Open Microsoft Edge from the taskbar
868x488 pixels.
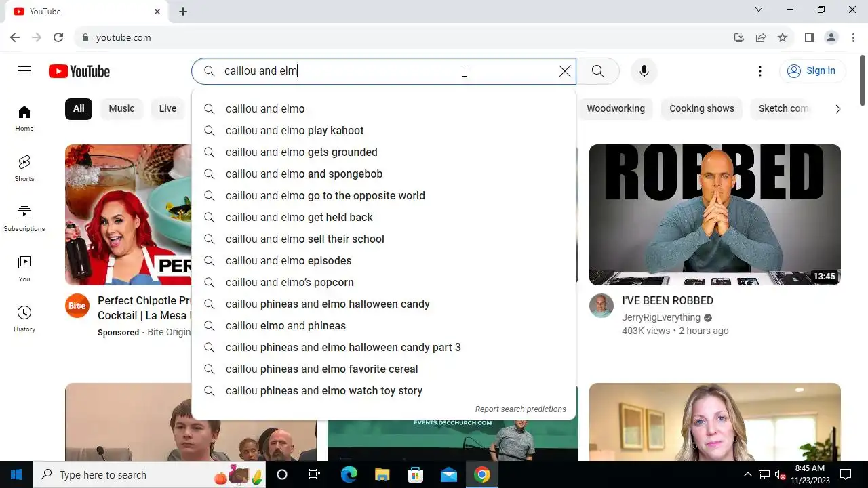click(x=349, y=474)
